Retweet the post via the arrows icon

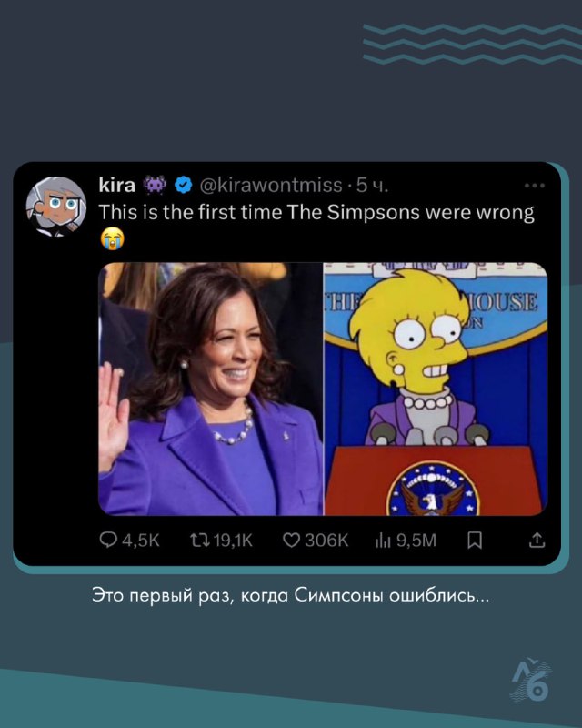(199, 540)
